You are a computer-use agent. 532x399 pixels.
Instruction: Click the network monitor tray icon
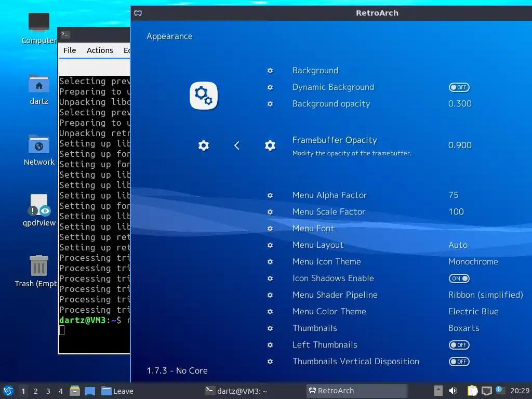[x=486, y=391]
